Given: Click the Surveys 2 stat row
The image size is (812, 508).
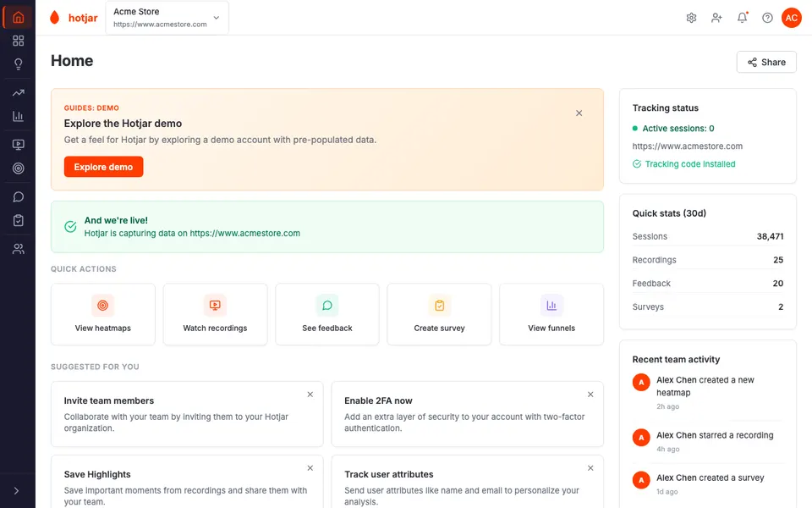Looking at the screenshot, I should pyautogui.click(x=707, y=306).
